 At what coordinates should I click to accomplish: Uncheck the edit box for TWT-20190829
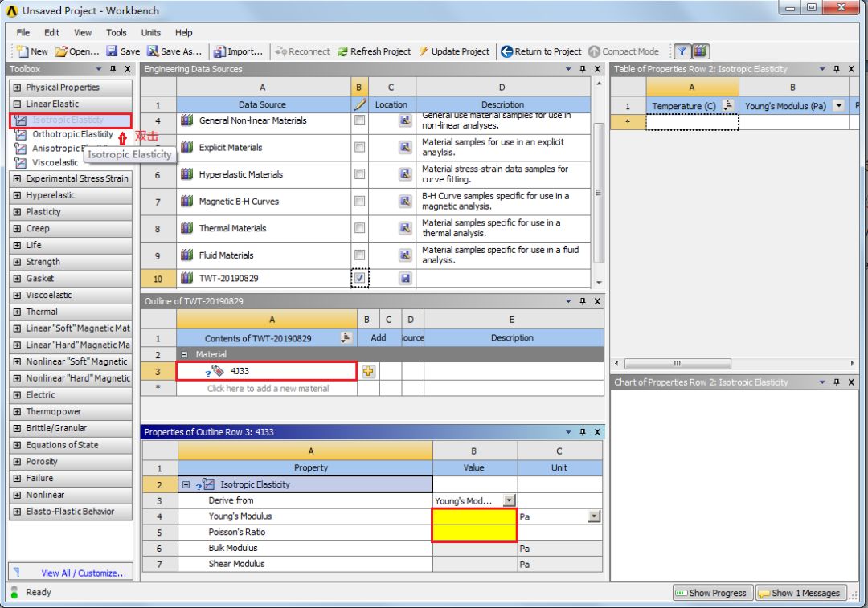360,278
